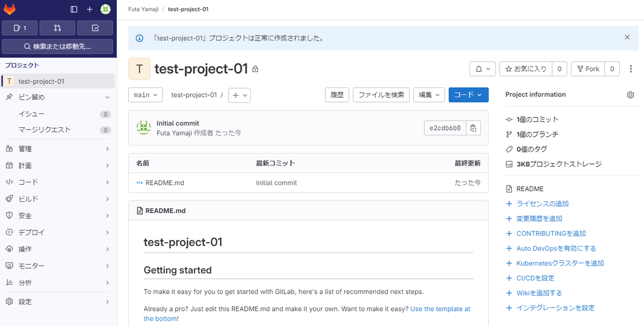Open the notification bell dropdown

(482, 69)
